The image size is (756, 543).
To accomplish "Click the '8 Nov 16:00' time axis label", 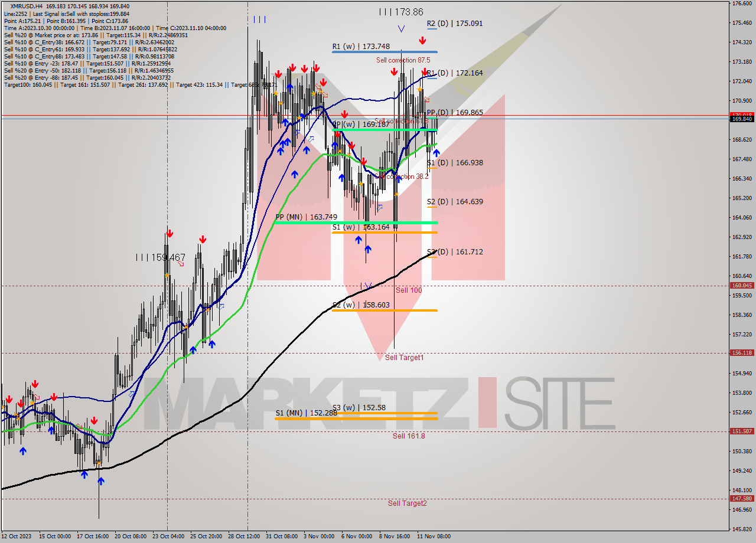I will tap(395, 537).
